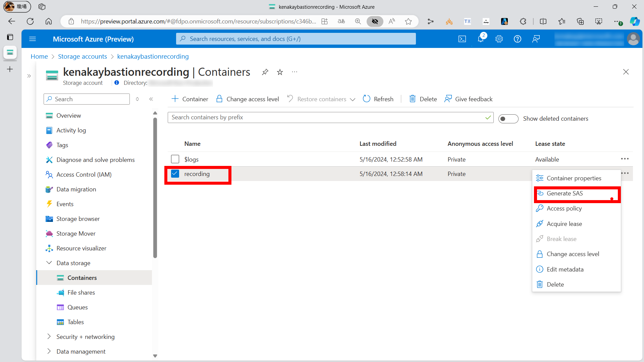Pin the Containers blade
This screenshot has height=362, width=644.
(265, 72)
